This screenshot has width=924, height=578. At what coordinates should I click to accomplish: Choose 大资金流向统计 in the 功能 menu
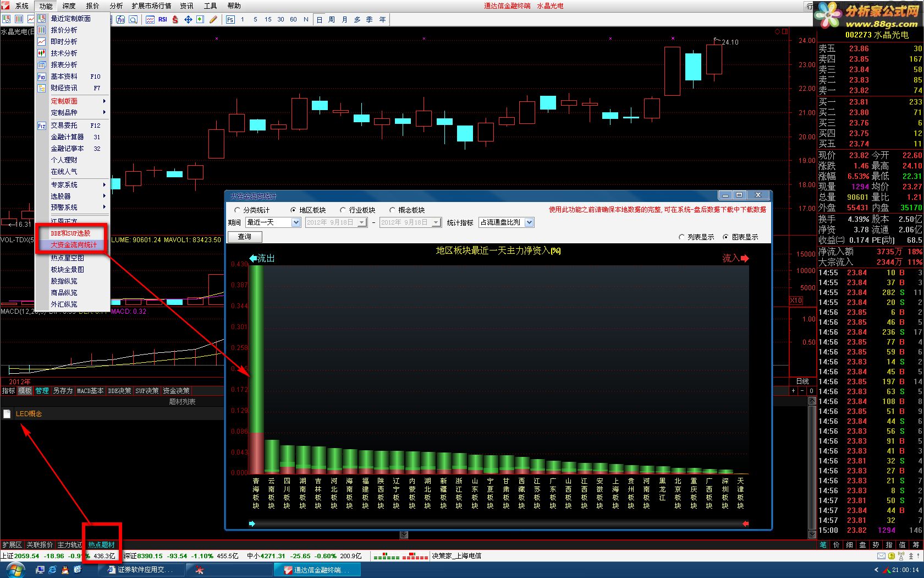[73, 245]
